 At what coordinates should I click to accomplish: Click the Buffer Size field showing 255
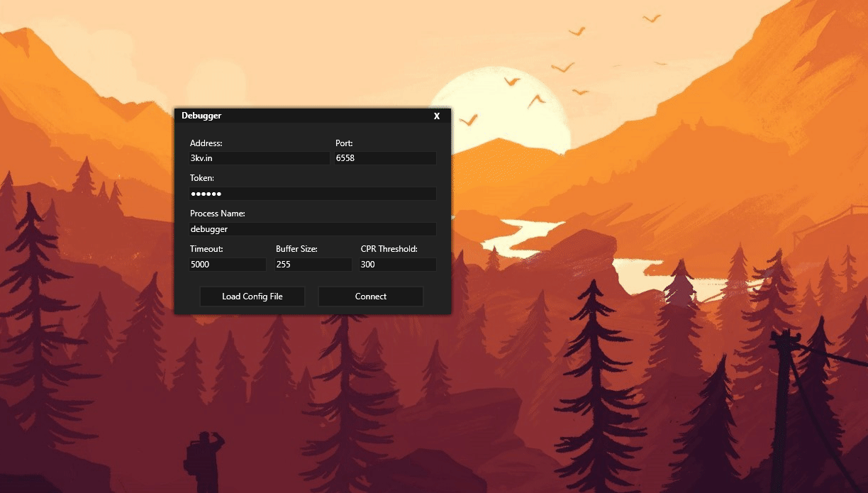click(313, 265)
